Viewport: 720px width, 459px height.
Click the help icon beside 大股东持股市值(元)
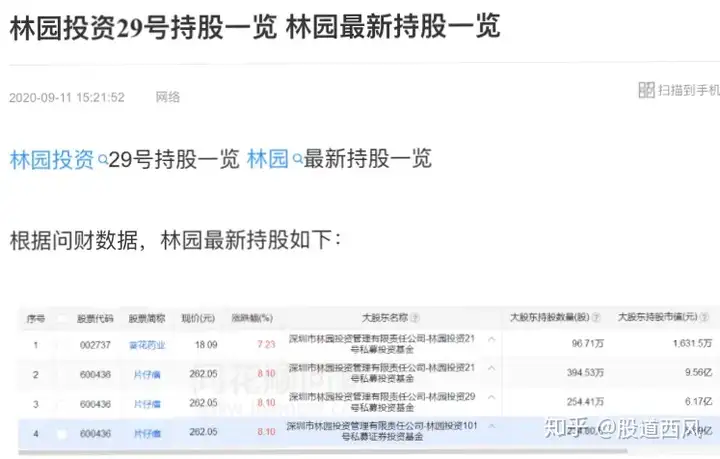click(704, 317)
